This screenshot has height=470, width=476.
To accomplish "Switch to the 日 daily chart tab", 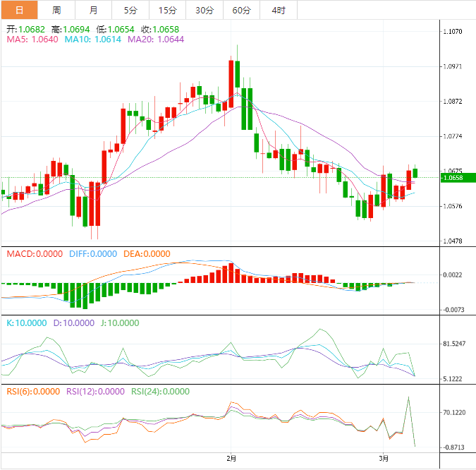I will point(19,10).
